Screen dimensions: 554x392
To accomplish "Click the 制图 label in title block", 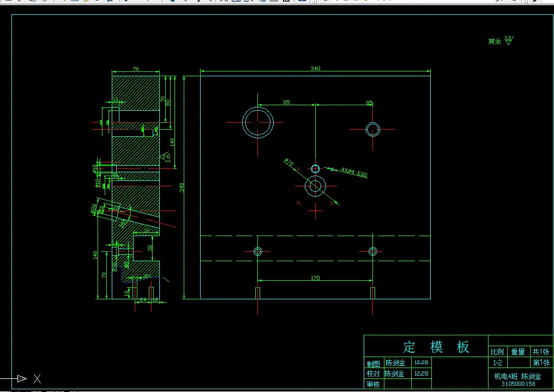I will tap(373, 364).
